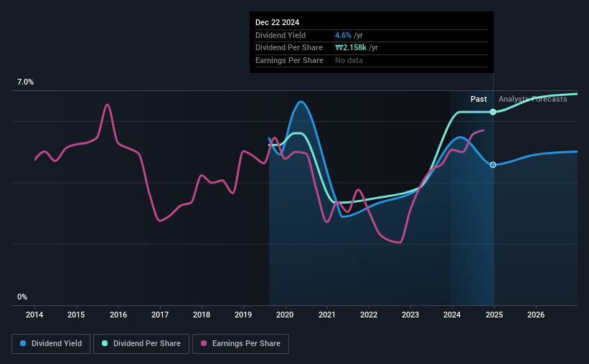Image resolution: width=589 pixels, height=364 pixels.
Task: Click the 2014 x-axis label
Action: click(x=34, y=315)
